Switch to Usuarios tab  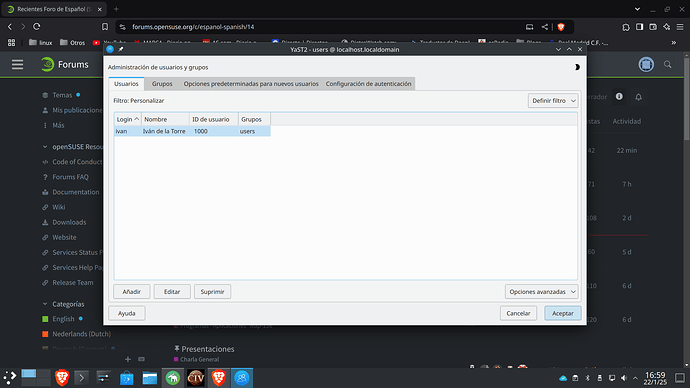point(126,84)
